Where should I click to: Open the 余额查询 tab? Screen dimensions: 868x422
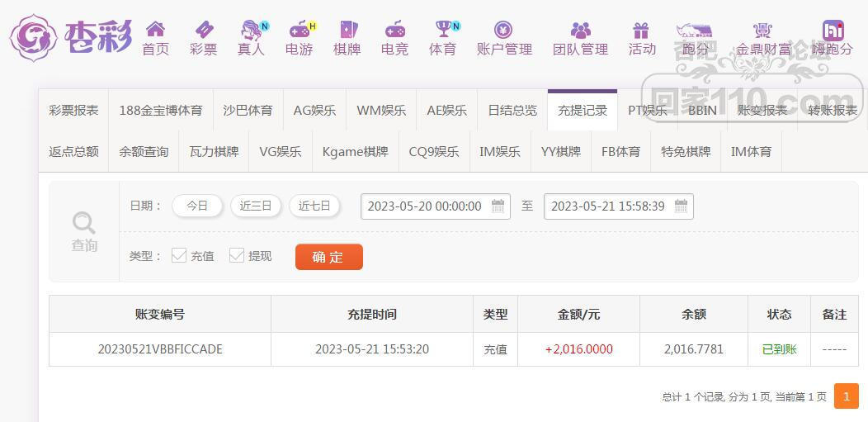pos(144,151)
